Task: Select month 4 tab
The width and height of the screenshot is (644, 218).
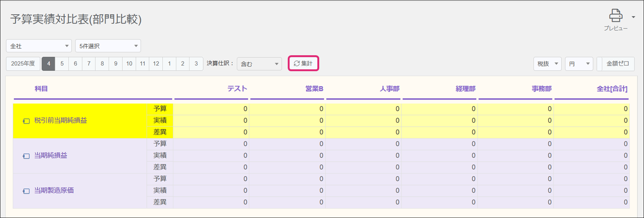Action: point(49,64)
